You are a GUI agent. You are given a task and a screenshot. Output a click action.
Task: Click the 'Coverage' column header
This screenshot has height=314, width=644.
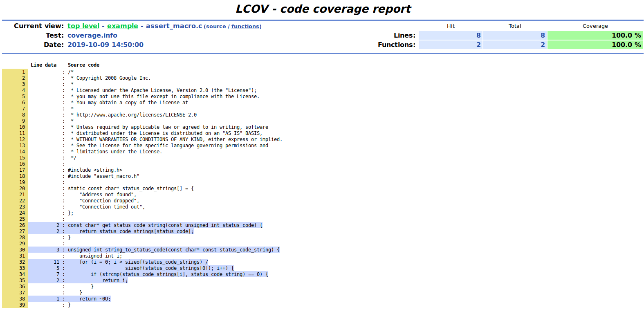595,26
